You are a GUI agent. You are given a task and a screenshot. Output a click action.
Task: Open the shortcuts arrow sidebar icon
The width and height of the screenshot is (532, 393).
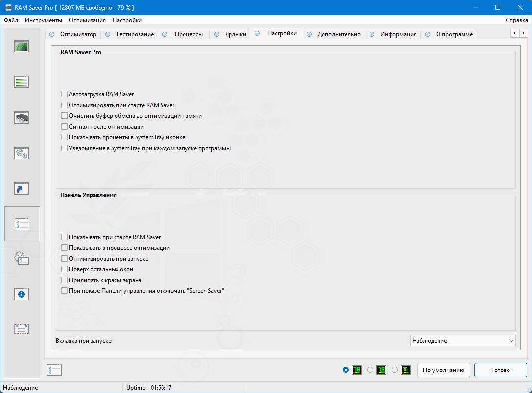[22, 188]
